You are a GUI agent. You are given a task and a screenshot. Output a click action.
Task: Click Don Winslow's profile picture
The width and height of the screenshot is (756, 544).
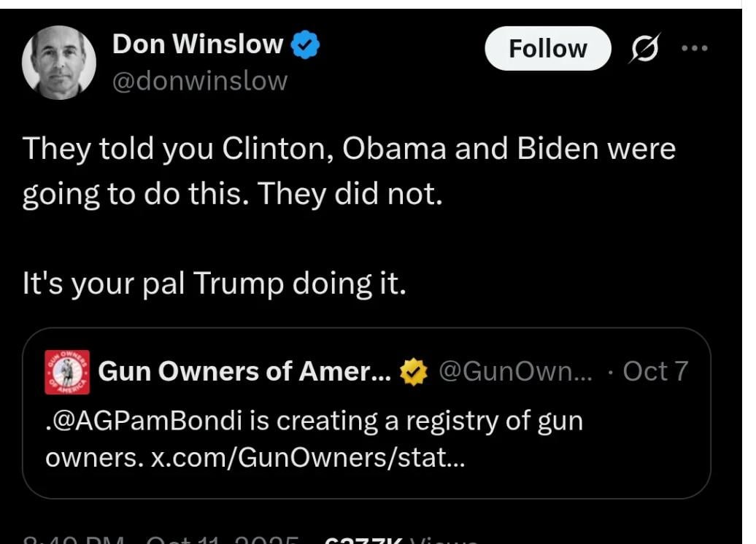tap(59, 63)
